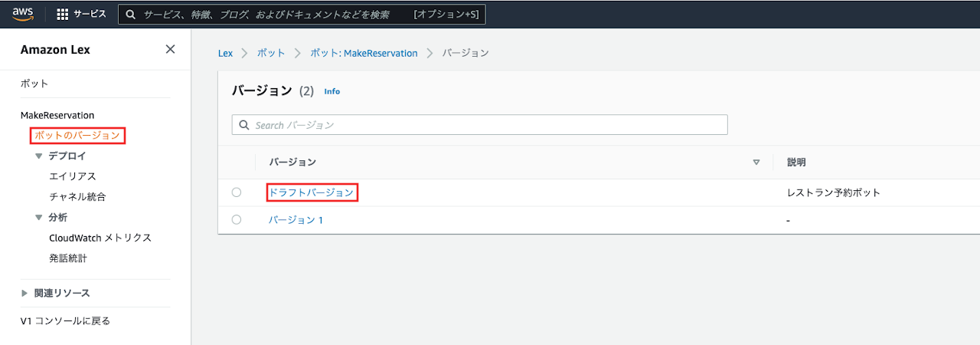Open the Info link beside バージョン

pos(332,91)
